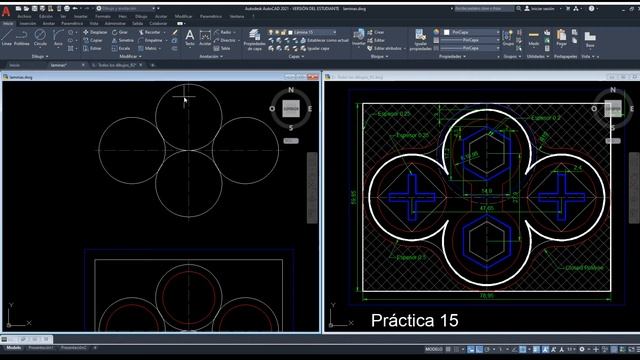Switch to the Administrar ribbon tab
This screenshot has width=640, height=360.
point(115,24)
